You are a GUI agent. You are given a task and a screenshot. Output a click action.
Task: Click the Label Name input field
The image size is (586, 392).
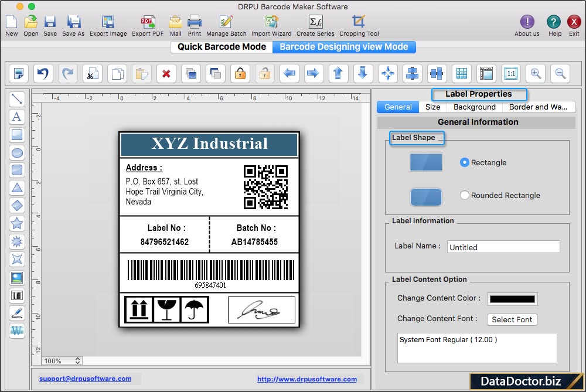(x=503, y=247)
